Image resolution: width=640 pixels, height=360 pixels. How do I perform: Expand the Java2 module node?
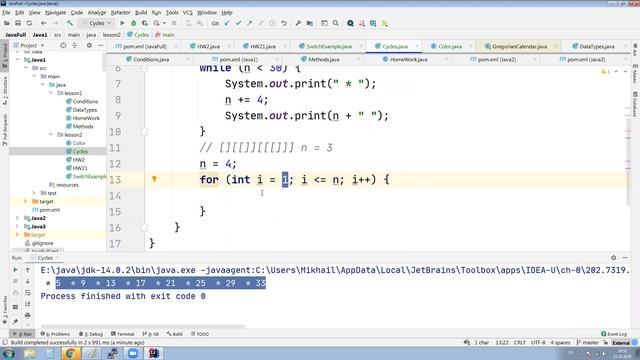[x=18, y=218]
